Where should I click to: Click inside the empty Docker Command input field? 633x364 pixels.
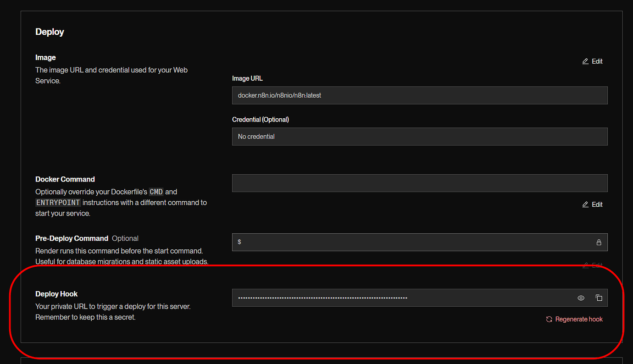[420, 183]
